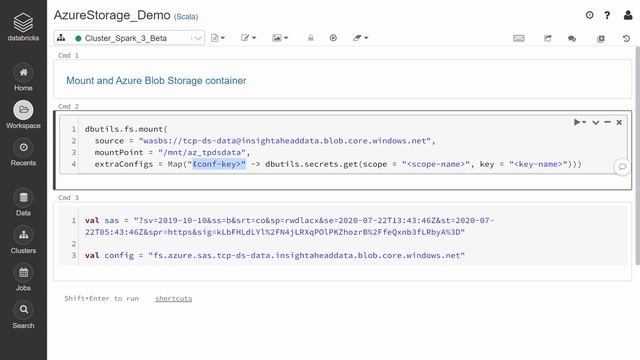Image resolution: width=640 pixels, height=360 pixels.
Task: Click the val sas line in Cmd 3
Action: (x=289, y=226)
